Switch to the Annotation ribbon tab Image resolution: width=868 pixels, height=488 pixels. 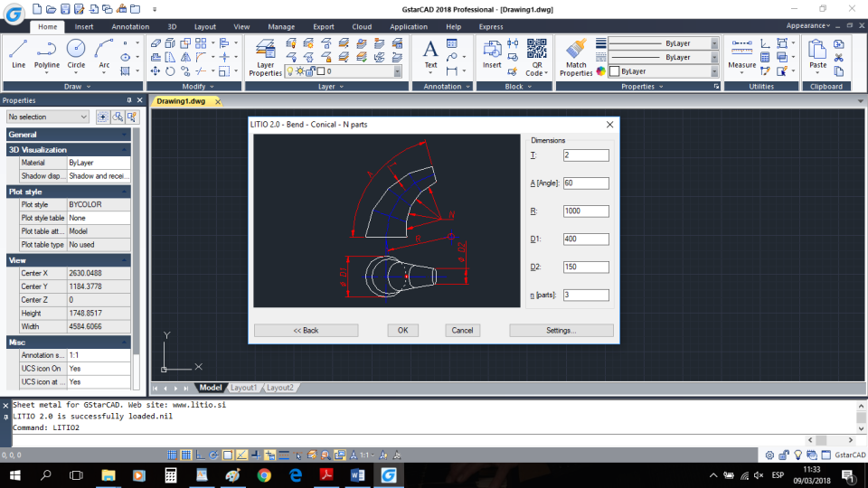[x=130, y=26]
